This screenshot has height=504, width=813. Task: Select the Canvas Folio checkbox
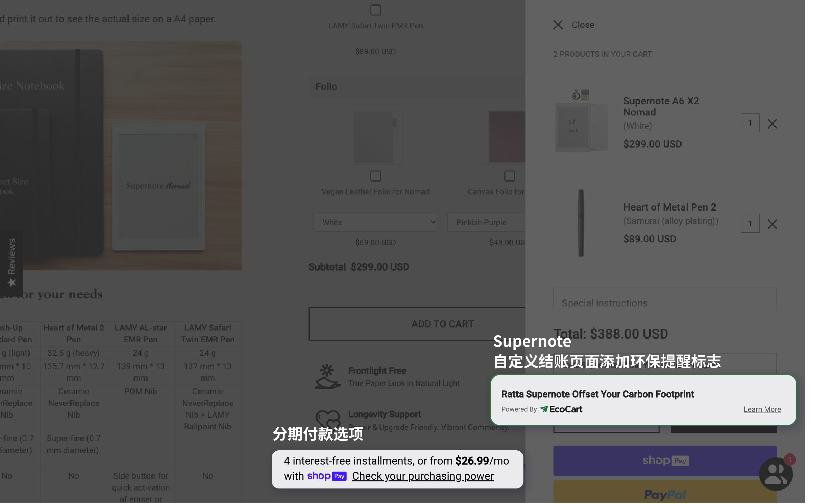[x=510, y=176]
